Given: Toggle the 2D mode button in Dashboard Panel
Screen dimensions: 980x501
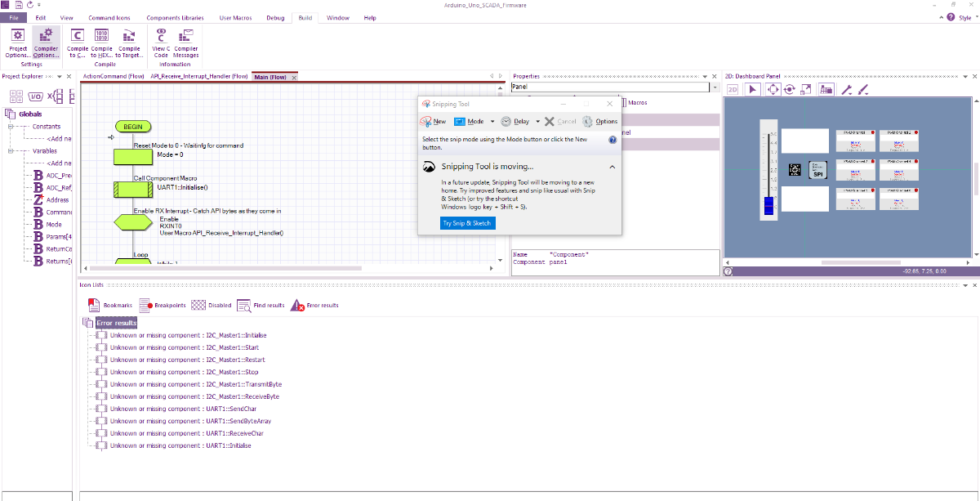Looking at the screenshot, I should [x=733, y=89].
